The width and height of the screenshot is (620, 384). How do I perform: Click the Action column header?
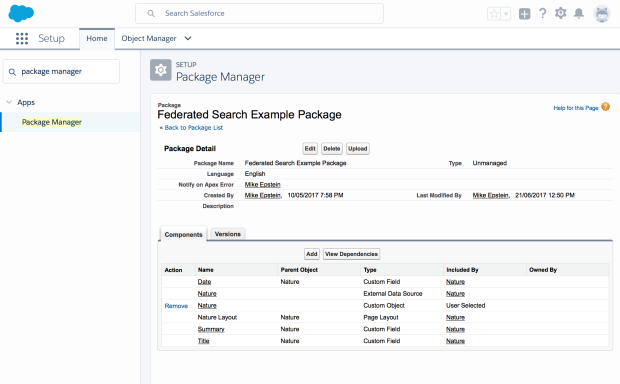173,270
